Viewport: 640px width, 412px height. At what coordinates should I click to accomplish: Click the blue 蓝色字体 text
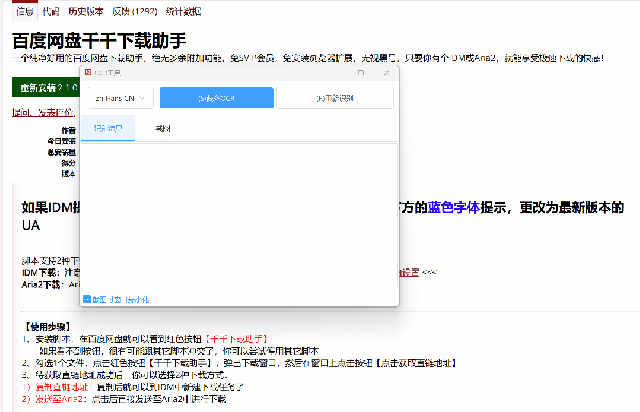point(454,207)
